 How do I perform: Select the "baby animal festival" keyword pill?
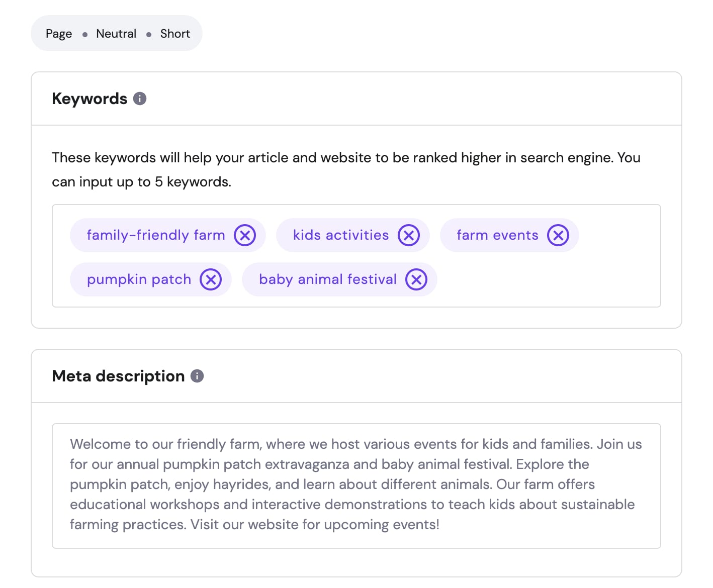point(327,279)
